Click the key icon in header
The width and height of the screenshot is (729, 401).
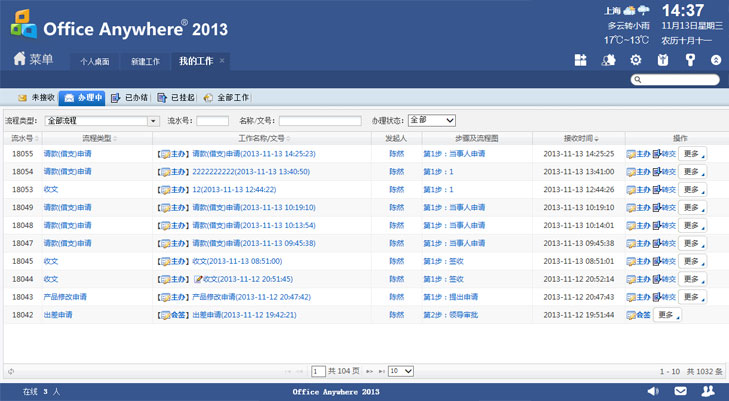pyautogui.click(x=690, y=60)
